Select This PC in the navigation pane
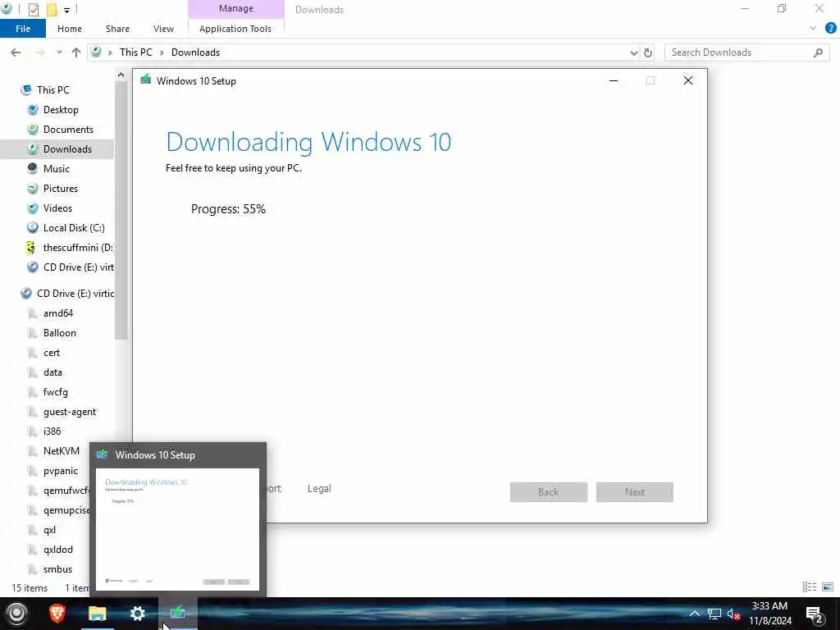The width and height of the screenshot is (840, 630). tap(53, 90)
